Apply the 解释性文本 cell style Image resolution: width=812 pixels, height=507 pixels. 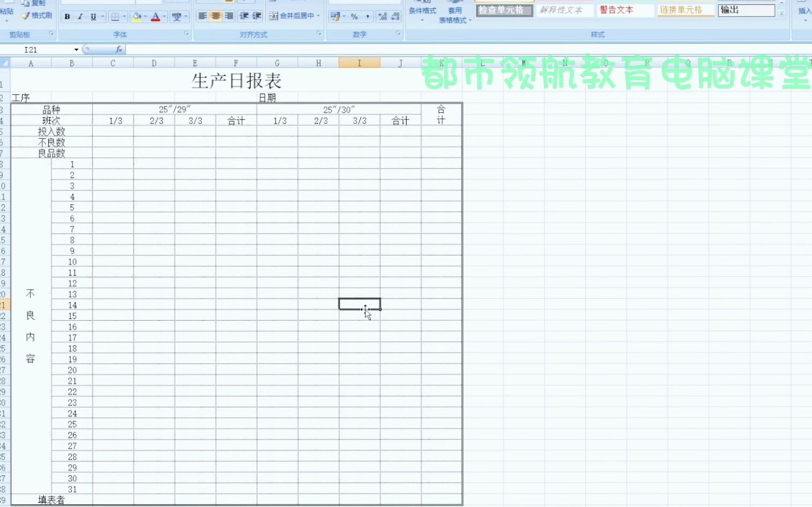(565, 10)
